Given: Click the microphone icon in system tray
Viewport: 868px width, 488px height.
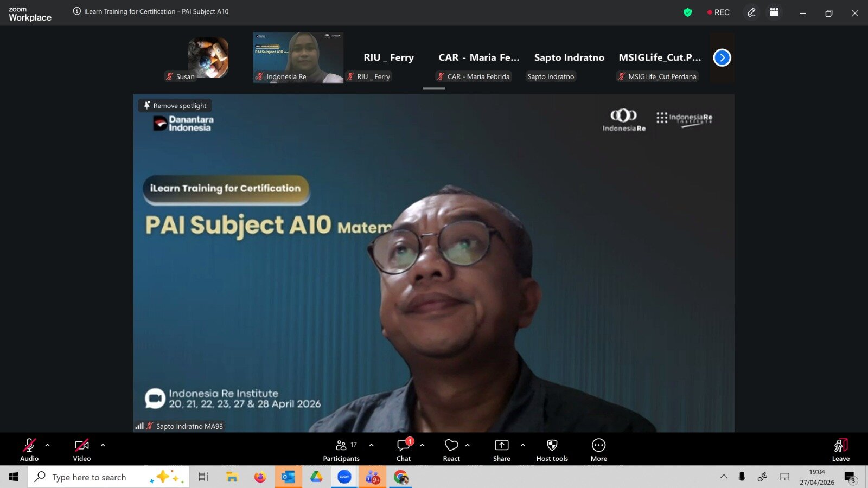Looking at the screenshot, I should click(742, 477).
